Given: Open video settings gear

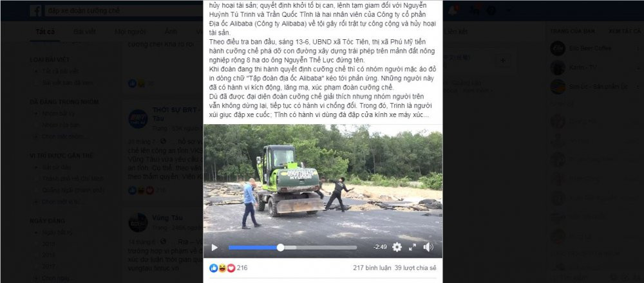Looking at the screenshot, I should pos(397,247).
